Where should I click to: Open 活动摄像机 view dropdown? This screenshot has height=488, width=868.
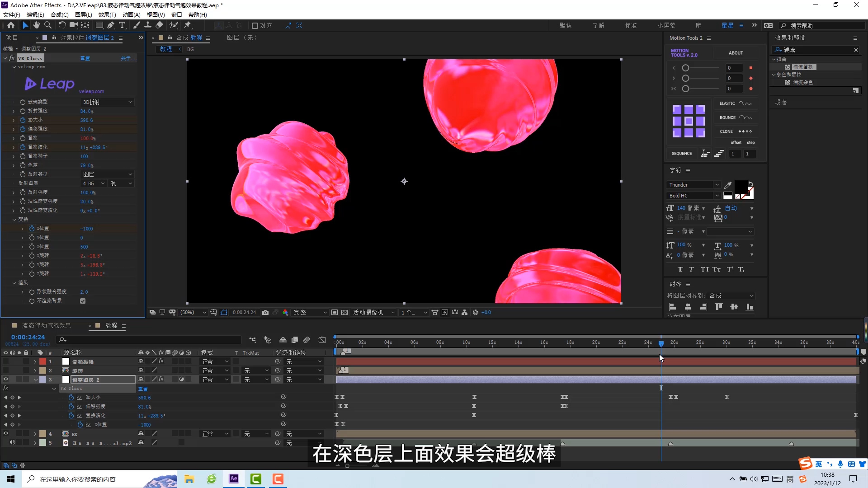373,312
